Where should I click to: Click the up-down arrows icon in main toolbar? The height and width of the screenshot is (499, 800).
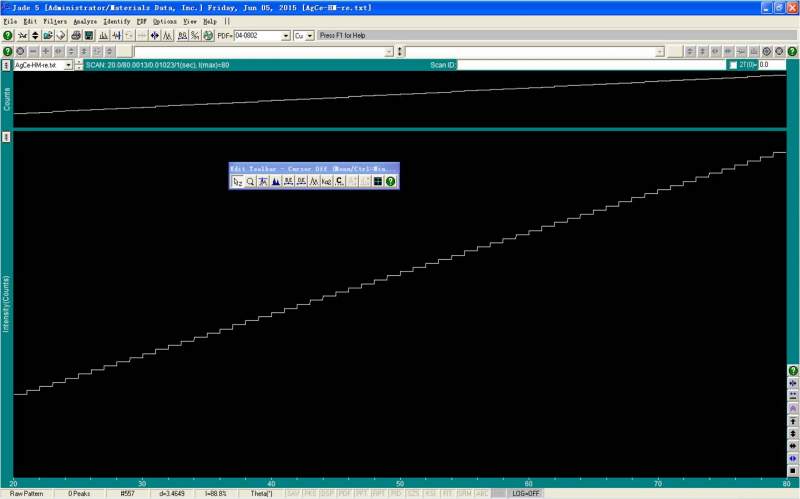[x=35, y=36]
